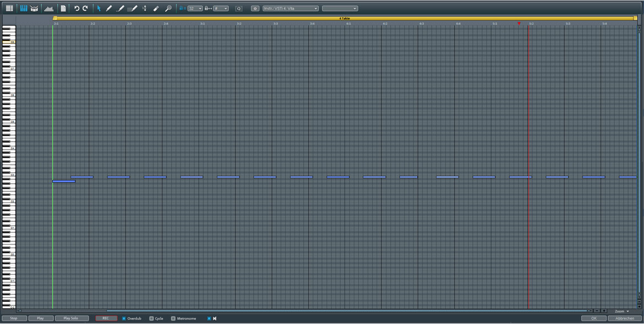Select the note starting just before 2:2
Image resolution: width=644 pixels, height=324 pixels.
tap(82, 177)
